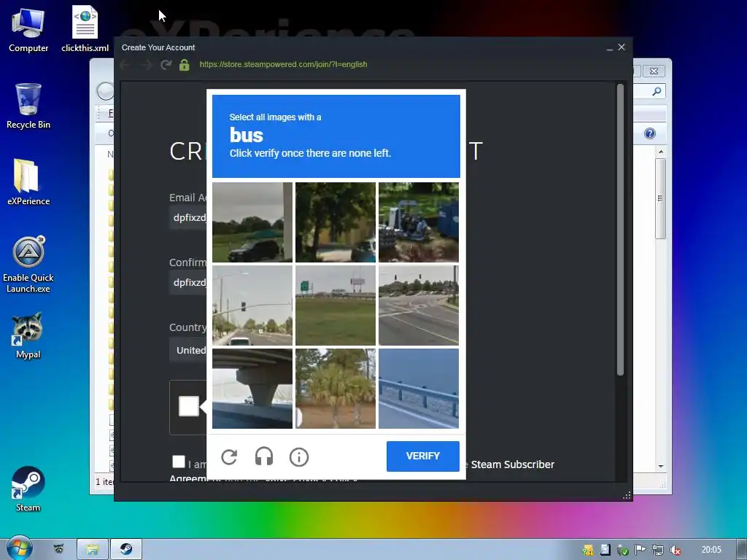This screenshot has width=747, height=560.
Task: Select captcha tile with empty intersection
Action: pos(419,306)
